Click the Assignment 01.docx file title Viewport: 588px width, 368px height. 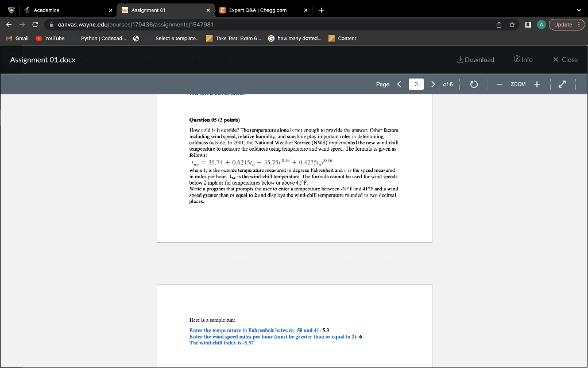point(42,60)
